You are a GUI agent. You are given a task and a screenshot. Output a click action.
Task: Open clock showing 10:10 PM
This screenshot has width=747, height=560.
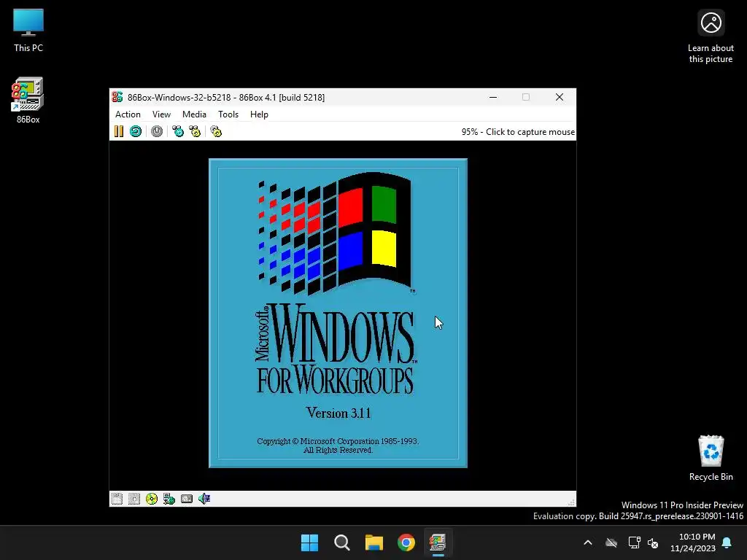[x=693, y=542]
